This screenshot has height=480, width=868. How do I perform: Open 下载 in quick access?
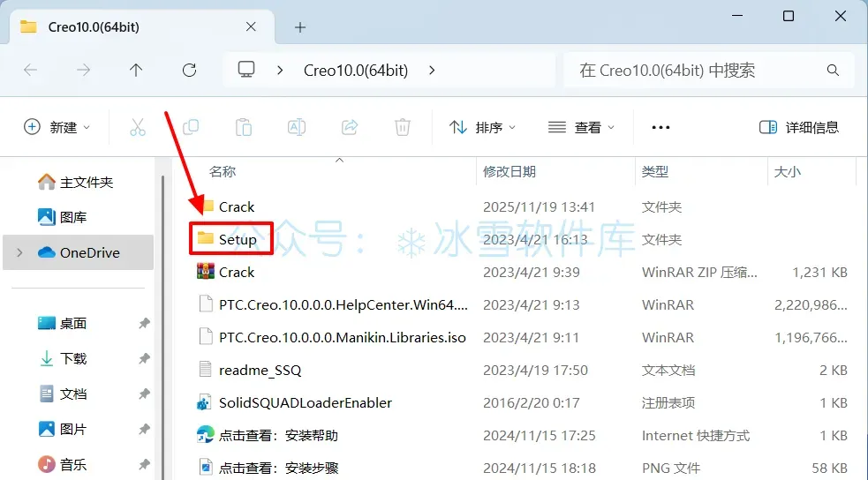[62, 358]
